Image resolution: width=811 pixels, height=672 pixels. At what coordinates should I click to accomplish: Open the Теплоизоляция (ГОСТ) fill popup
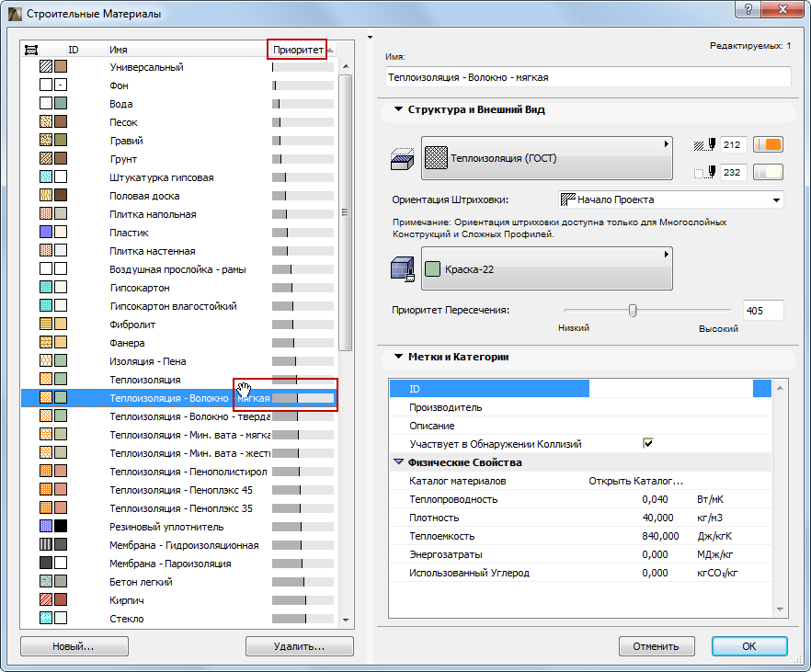tap(547, 158)
